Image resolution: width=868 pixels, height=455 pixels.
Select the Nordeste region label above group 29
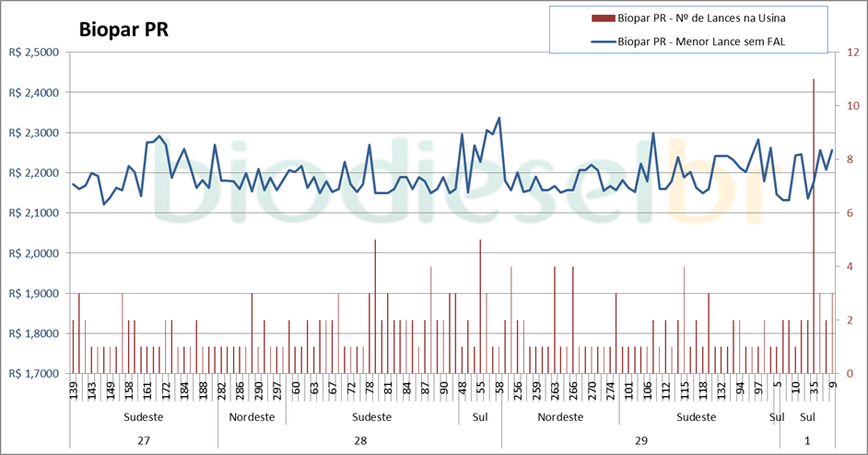coord(559,417)
